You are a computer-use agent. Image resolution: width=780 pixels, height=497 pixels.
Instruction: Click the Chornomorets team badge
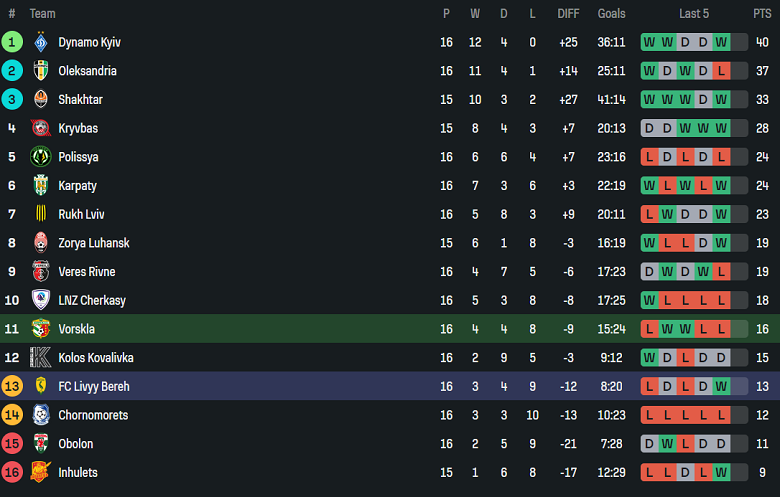tap(41, 415)
